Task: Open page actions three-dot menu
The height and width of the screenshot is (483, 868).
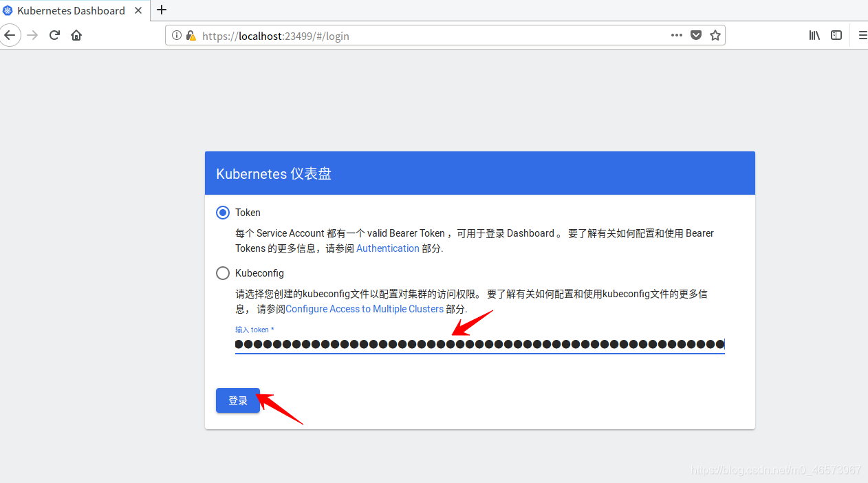Action: 677,35
